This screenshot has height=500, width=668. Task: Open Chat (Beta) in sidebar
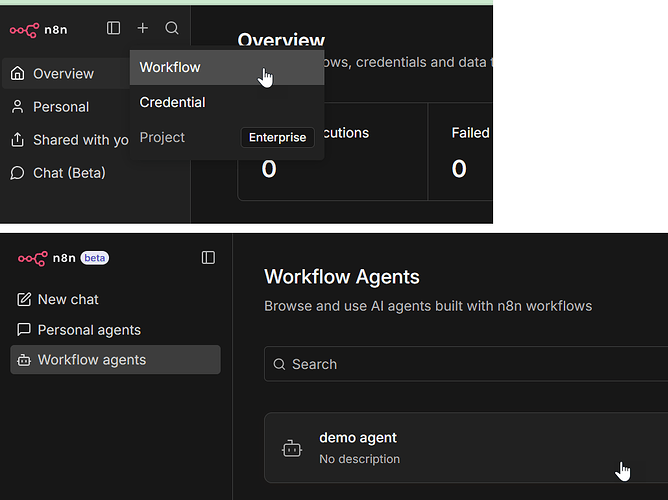(x=69, y=173)
